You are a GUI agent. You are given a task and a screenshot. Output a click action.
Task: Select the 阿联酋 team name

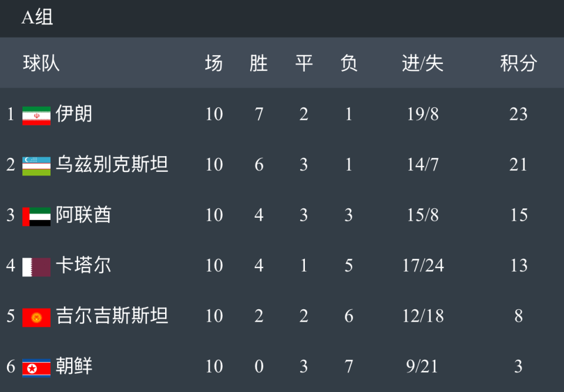83,215
